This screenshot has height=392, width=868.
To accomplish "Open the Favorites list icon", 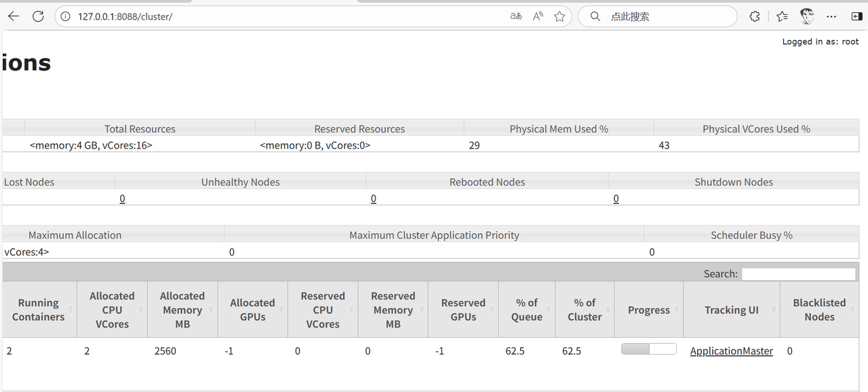I will point(781,16).
